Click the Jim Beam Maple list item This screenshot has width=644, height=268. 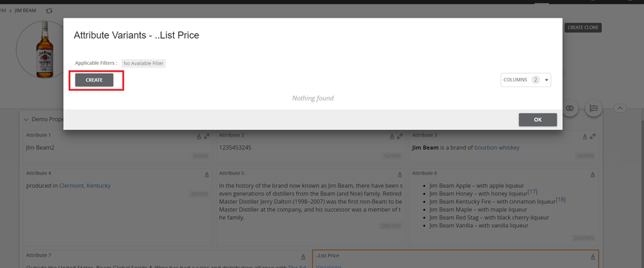(x=478, y=210)
